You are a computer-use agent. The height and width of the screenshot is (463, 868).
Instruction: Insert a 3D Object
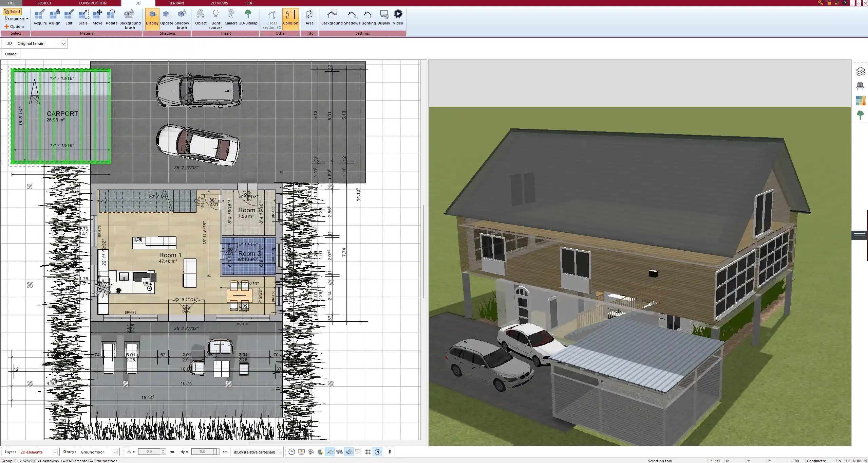(x=201, y=17)
